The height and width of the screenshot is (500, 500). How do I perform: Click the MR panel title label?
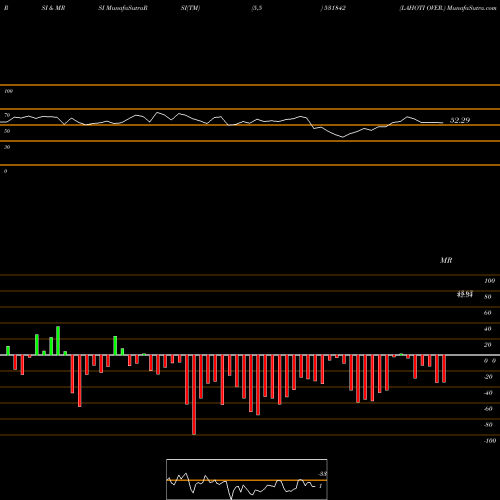(x=446, y=260)
